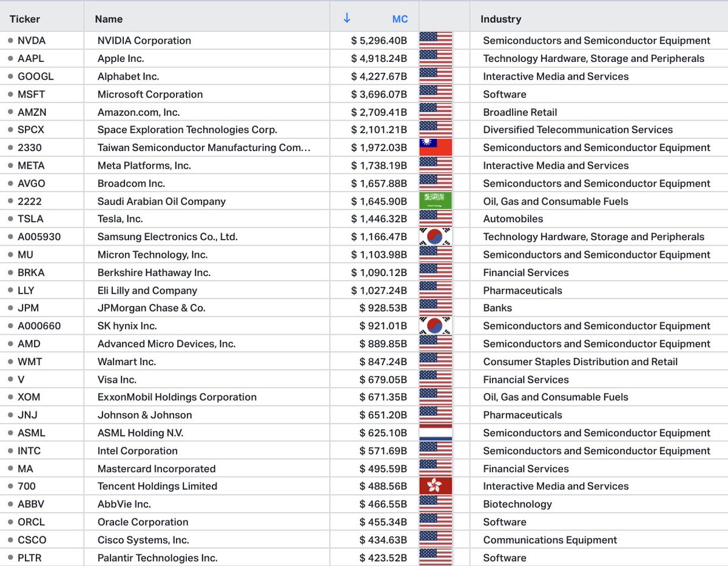Sort by the Ticker column header

tap(25, 19)
